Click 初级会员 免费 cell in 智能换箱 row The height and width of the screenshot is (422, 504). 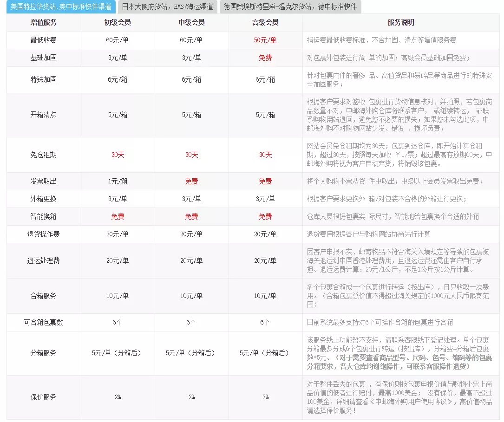(x=118, y=217)
